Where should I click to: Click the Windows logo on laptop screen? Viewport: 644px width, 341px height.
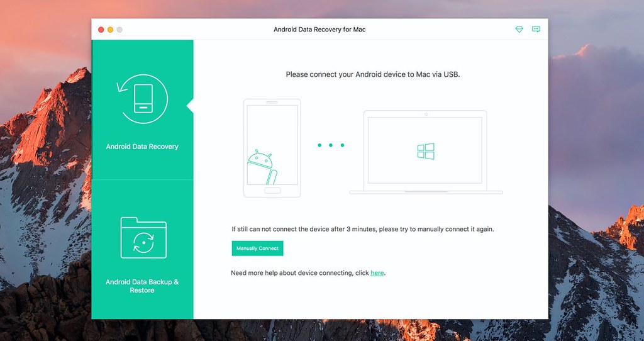426,151
